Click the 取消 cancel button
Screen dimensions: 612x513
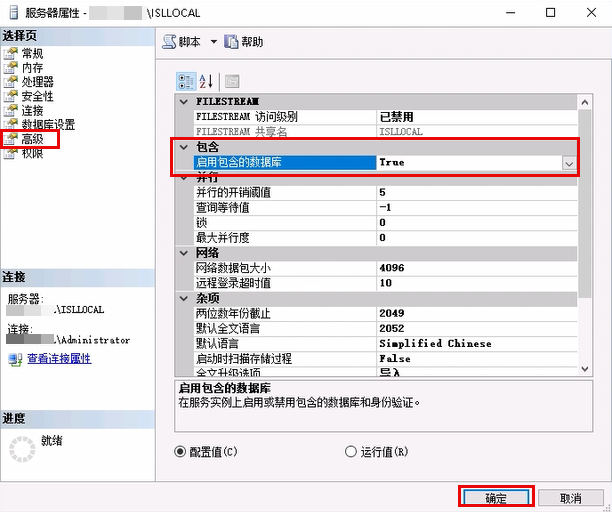(570, 497)
